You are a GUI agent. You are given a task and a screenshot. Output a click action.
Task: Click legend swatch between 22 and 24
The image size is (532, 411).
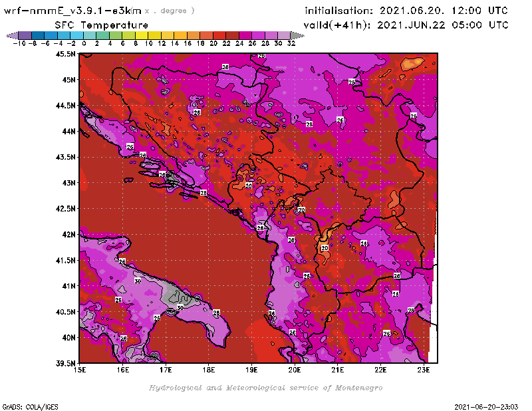coord(232,35)
